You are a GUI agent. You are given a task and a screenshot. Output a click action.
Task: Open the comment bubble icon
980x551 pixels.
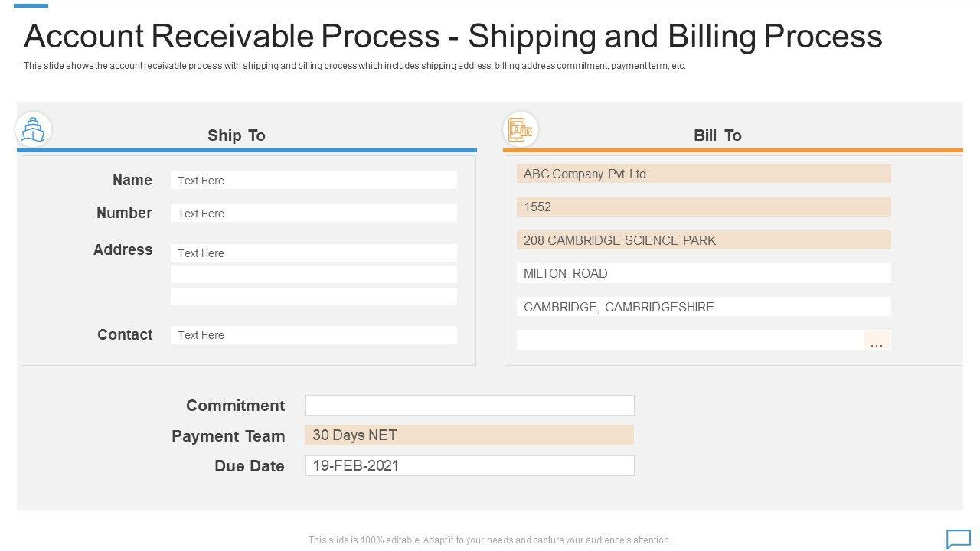click(x=959, y=539)
